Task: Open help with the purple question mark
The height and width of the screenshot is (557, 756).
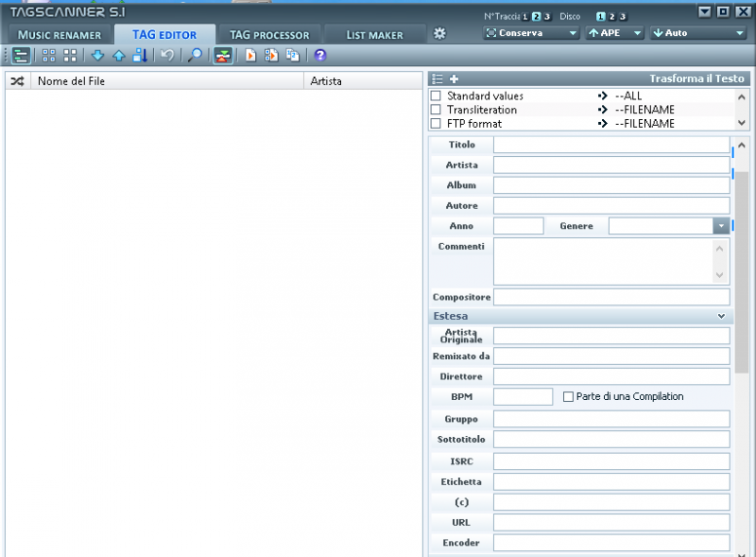Action: click(x=320, y=56)
